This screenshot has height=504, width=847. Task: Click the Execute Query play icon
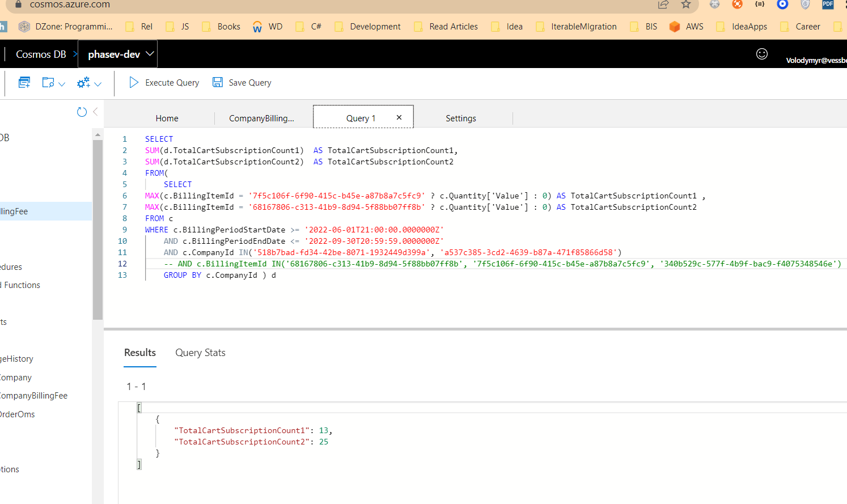134,83
